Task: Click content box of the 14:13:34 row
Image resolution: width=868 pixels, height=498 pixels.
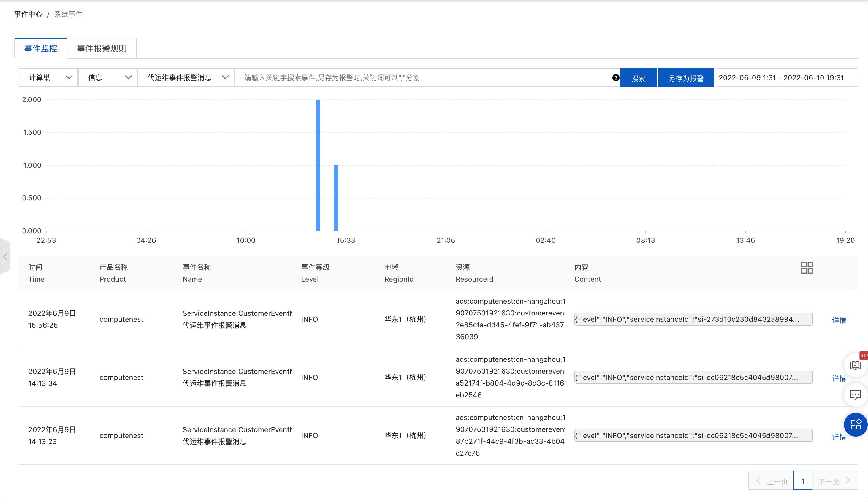Action: 693,377
